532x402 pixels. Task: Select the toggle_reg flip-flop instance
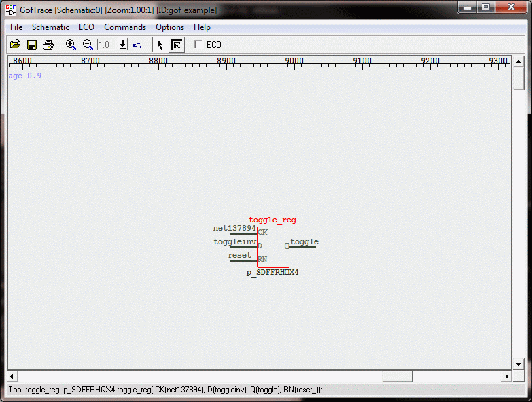point(273,247)
